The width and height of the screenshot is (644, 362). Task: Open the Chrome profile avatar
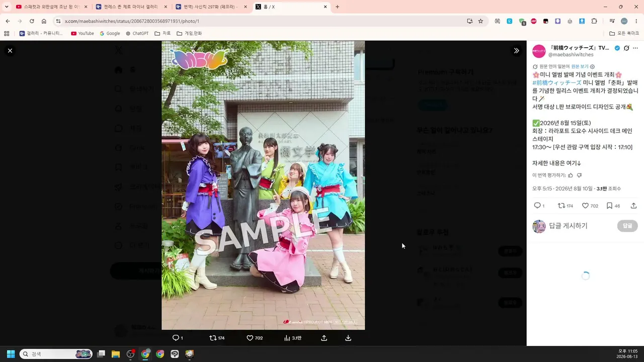click(x=624, y=21)
